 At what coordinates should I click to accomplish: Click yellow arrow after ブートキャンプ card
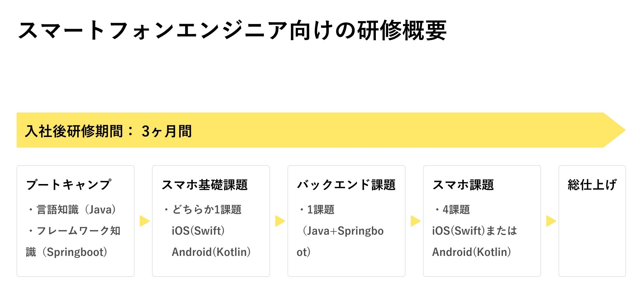tap(144, 221)
